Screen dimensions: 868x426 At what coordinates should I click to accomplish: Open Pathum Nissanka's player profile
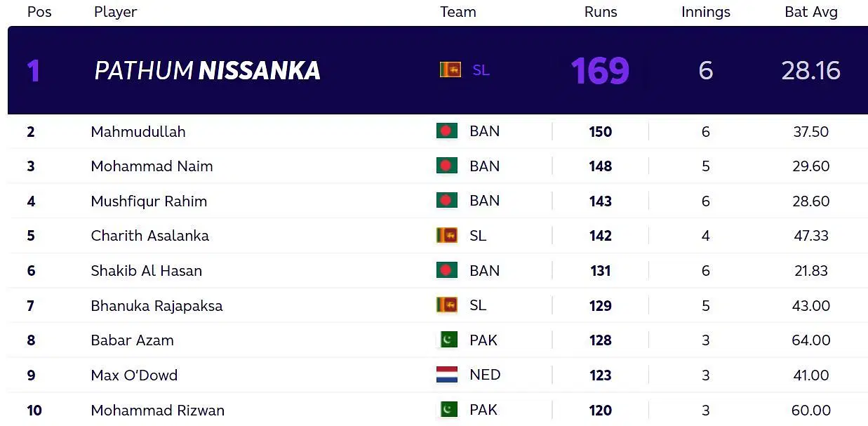(x=208, y=70)
